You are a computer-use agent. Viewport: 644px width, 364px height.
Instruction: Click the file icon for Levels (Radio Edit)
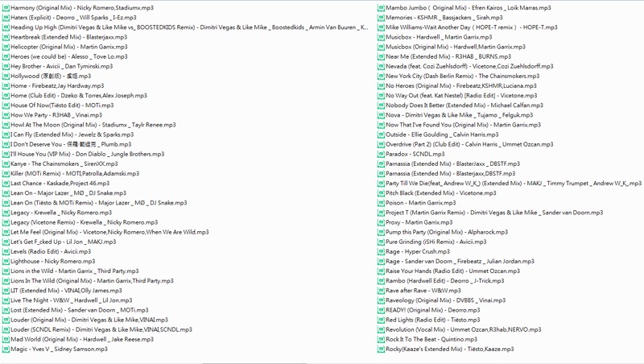point(5,251)
